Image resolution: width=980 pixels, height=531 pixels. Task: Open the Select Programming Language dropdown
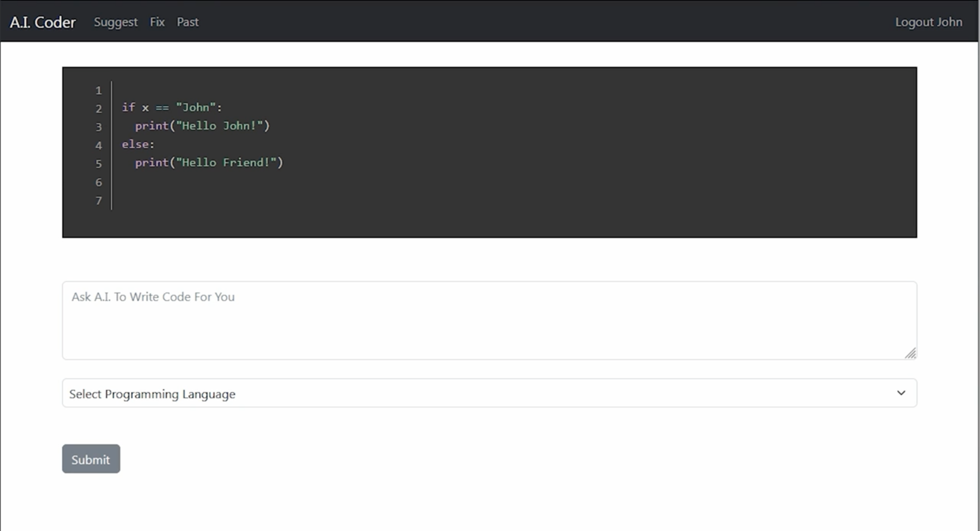489,393
